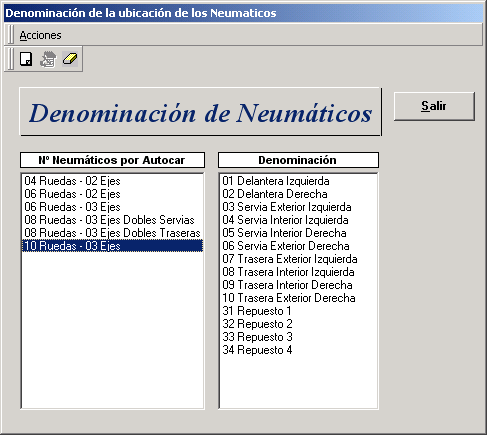Screen dimensions: 487x435
Task: Pick 05 Servia Interior Derecha
Action: 298,233
